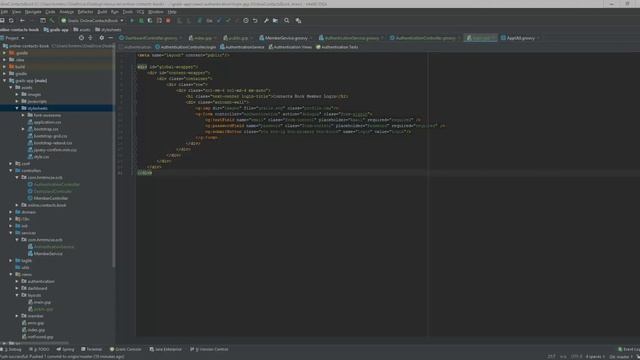The width and height of the screenshot is (640, 360).
Task: Open the Help menu
Action: pos(172,12)
